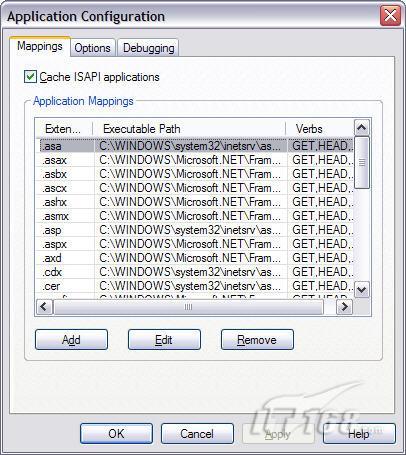Open Help for this dialog
Viewport: 406px width, 455px height.
pos(359,434)
